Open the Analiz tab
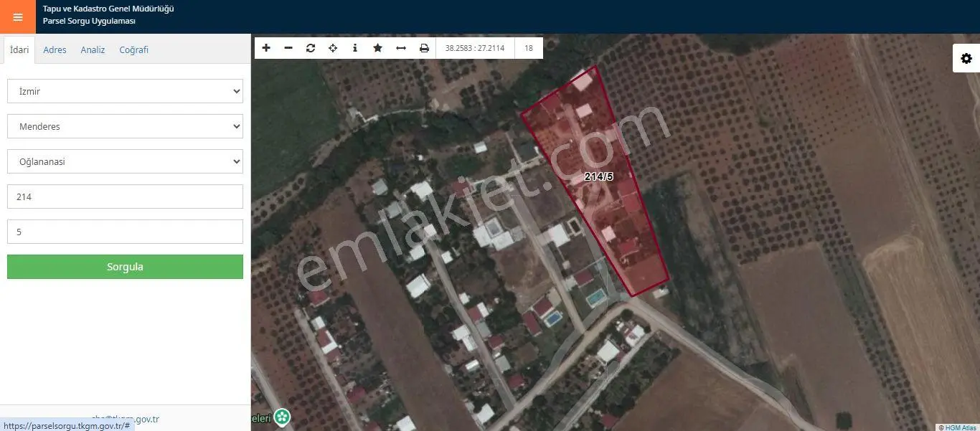Screen dimensions: 980x431 (x=93, y=50)
